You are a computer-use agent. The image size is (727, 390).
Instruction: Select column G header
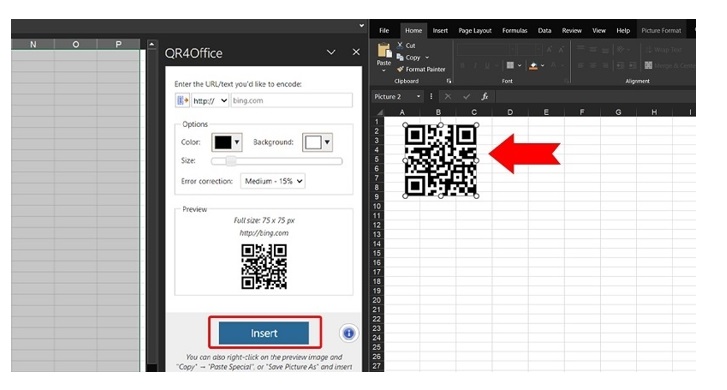tap(618, 112)
